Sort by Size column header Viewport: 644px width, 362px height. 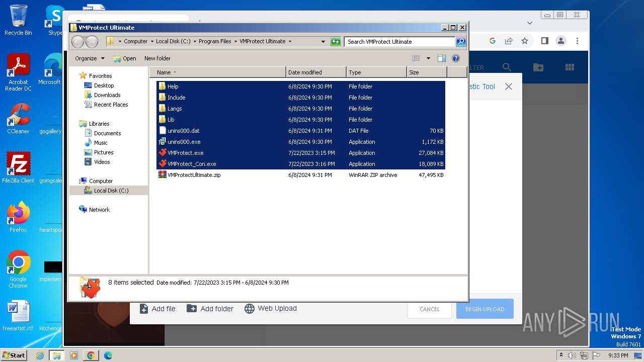point(427,72)
